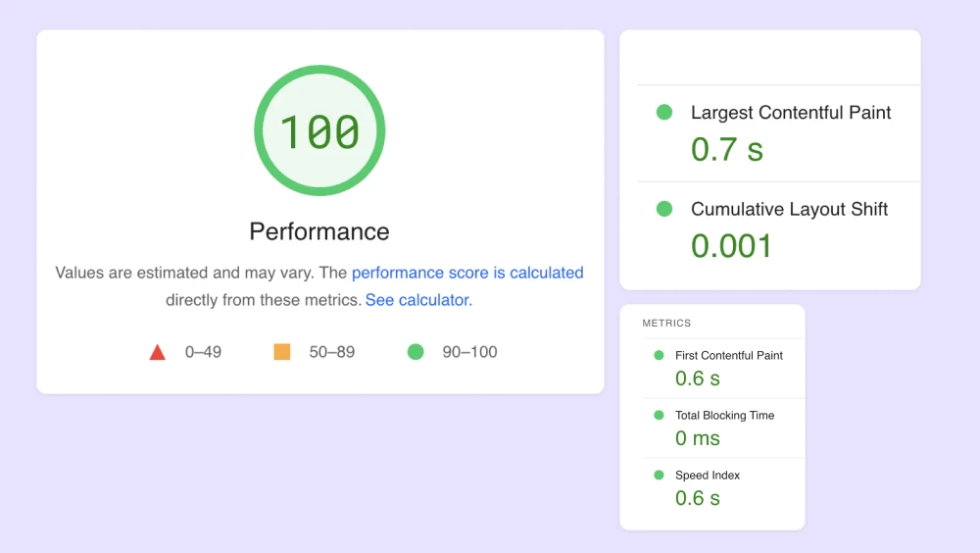
Task: Click the green circle 90–100 legend icon
Action: 416,352
